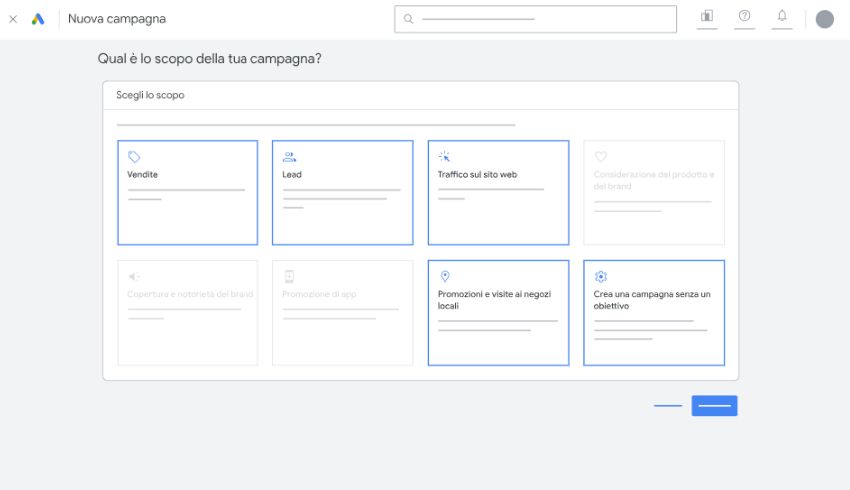Click the Nuova campagna title
The height and width of the screenshot is (490, 850).
[x=117, y=19]
